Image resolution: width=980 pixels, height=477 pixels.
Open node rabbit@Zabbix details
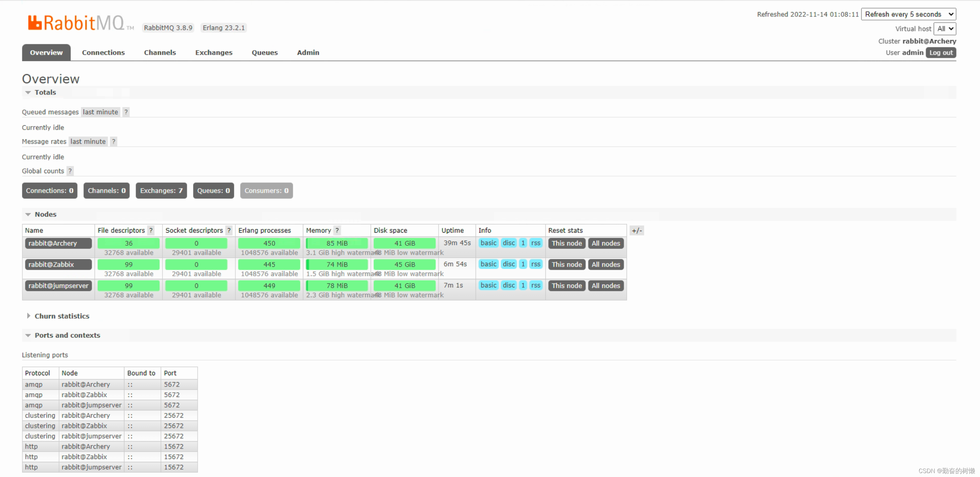point(58,264)
